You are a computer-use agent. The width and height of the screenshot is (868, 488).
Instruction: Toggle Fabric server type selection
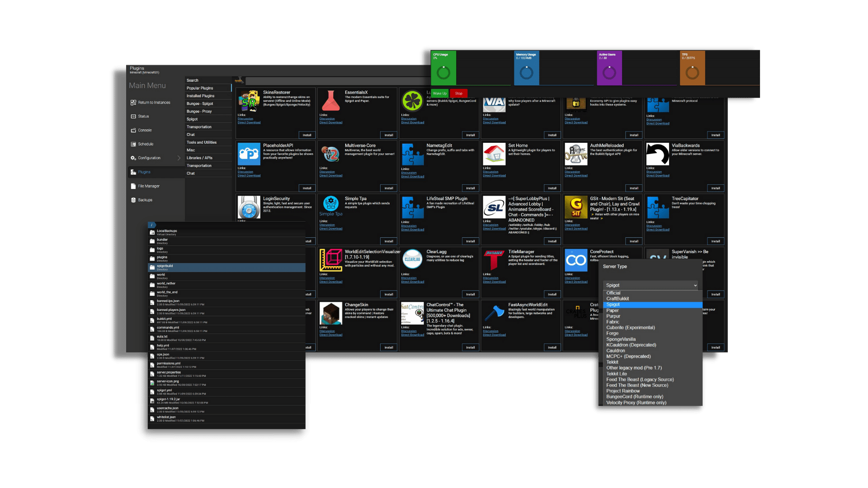[614, 322]
